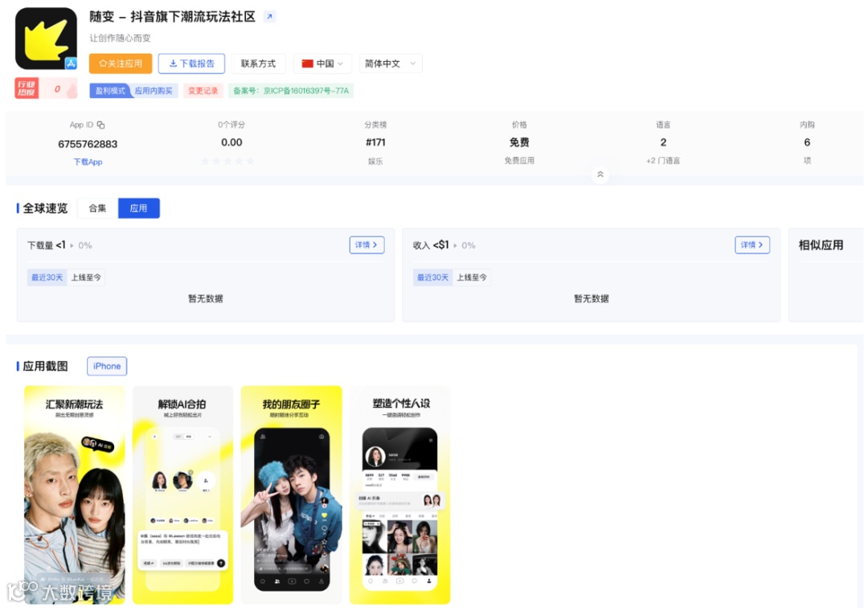Viewport: 868px width, 608px height.
Task: Select the 盈利模式 tag
Action: tap(110, 91)
